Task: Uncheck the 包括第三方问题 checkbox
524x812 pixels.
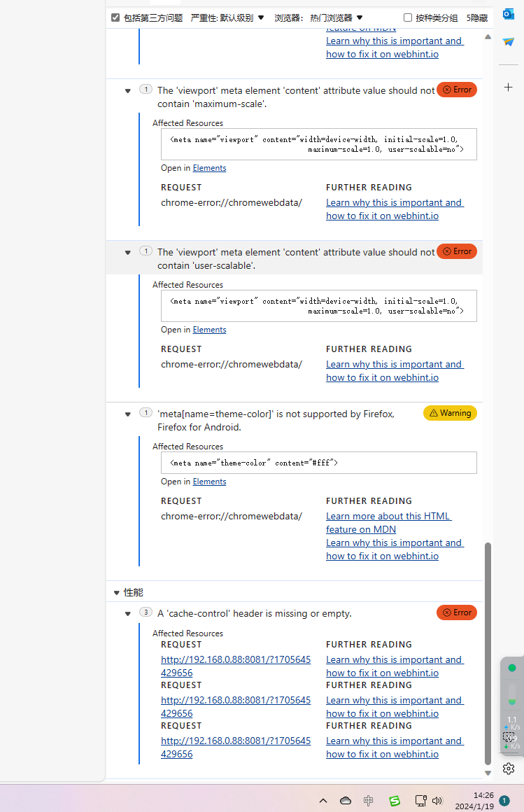Action: coord(115,17)
